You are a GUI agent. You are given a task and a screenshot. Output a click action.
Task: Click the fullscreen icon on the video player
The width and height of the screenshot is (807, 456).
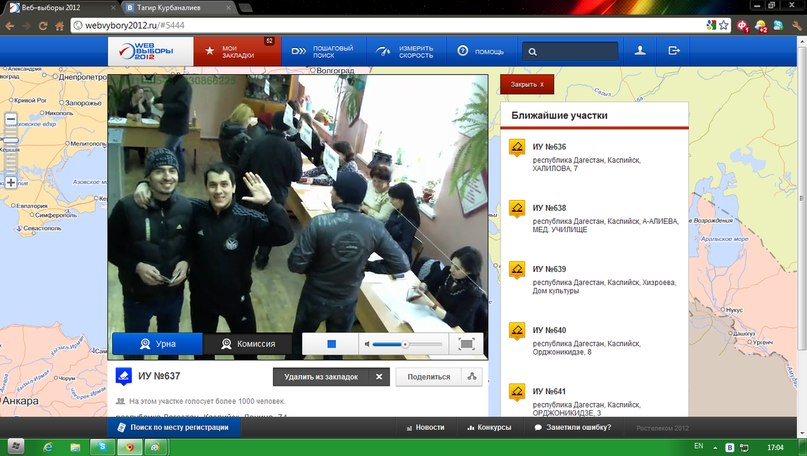point(466,344)
